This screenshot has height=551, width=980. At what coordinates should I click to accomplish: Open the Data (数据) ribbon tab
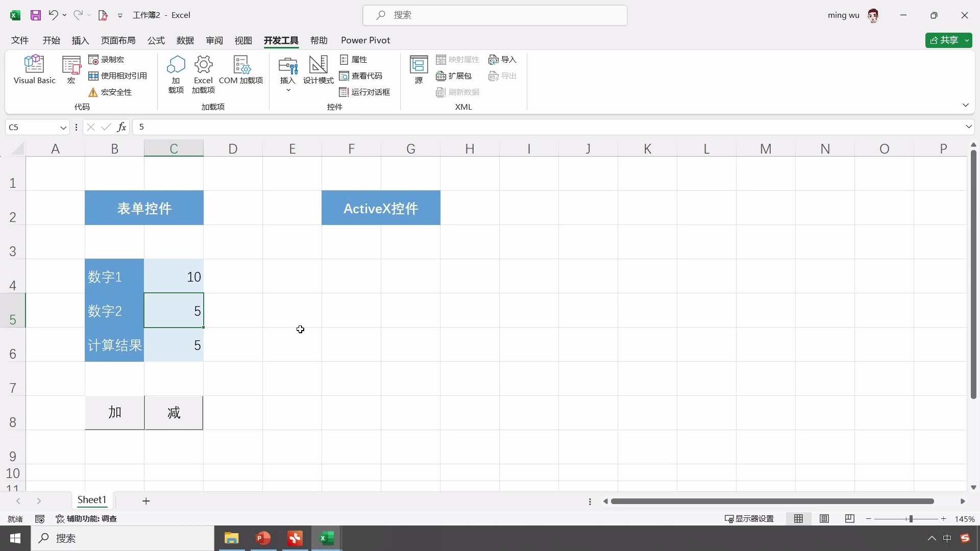(x=185, y=40)
